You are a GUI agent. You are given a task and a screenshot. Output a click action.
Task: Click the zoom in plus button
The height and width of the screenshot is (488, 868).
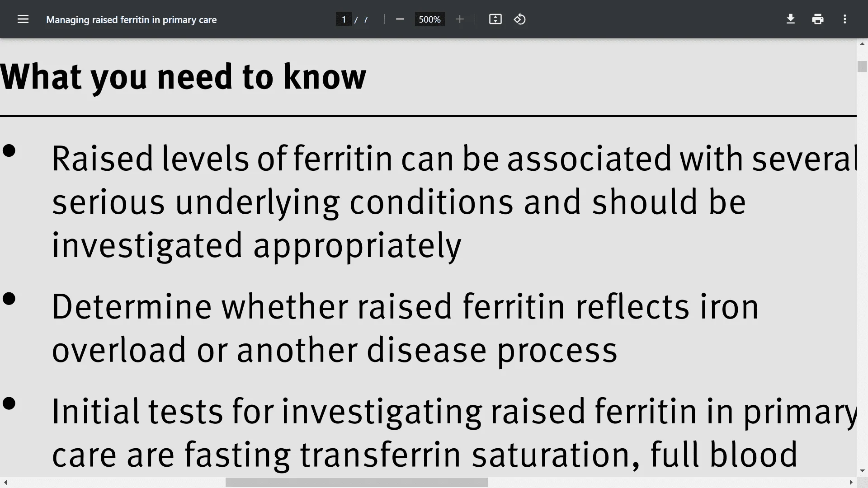(x=460, y=19)
